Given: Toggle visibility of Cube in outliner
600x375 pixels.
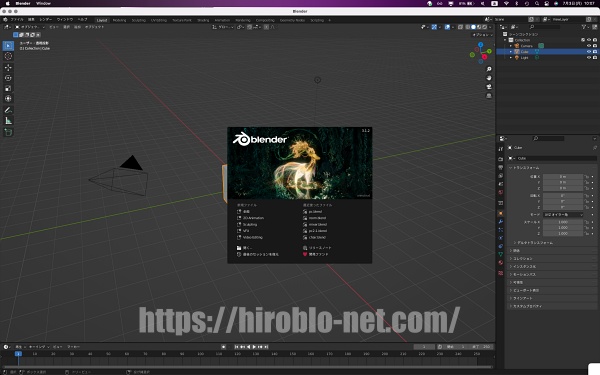Looking at the screenshot, I should tap(589, 51).
